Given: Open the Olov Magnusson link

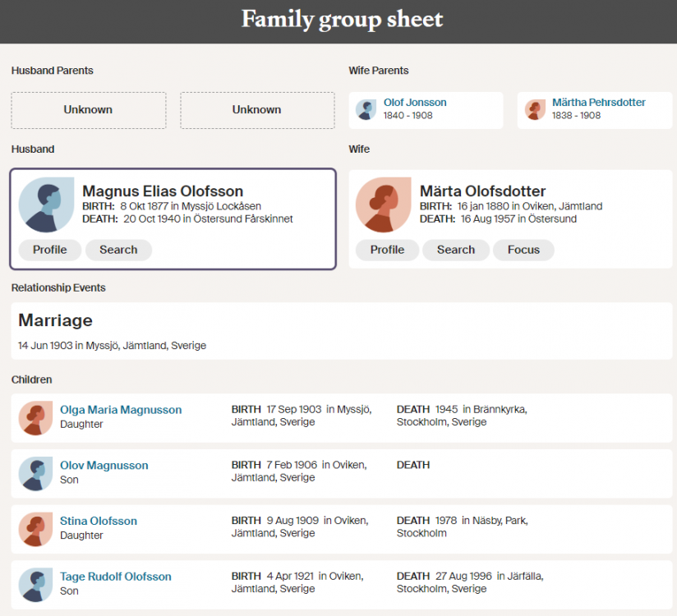Looking at the screenshot, I should tap(104, 466).
